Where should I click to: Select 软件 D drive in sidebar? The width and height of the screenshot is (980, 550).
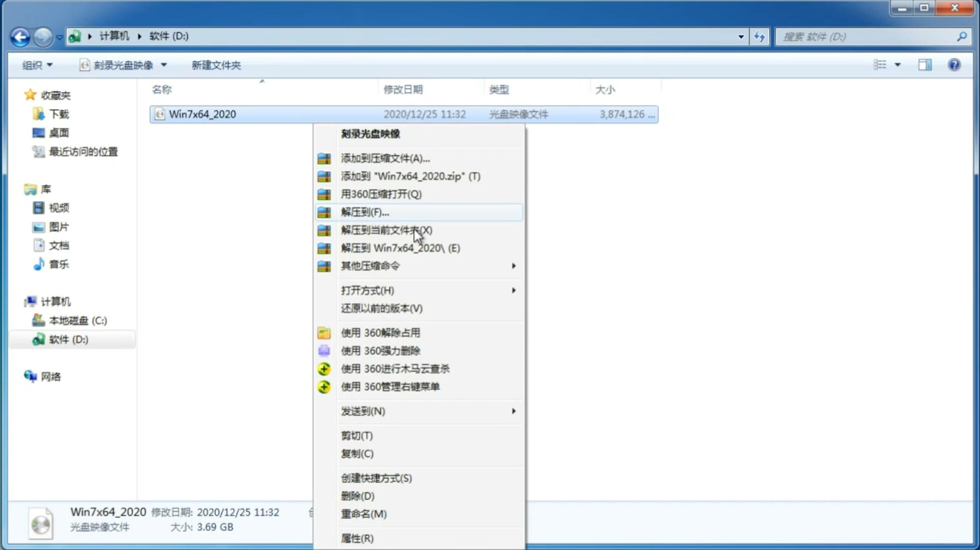point(67,339)
